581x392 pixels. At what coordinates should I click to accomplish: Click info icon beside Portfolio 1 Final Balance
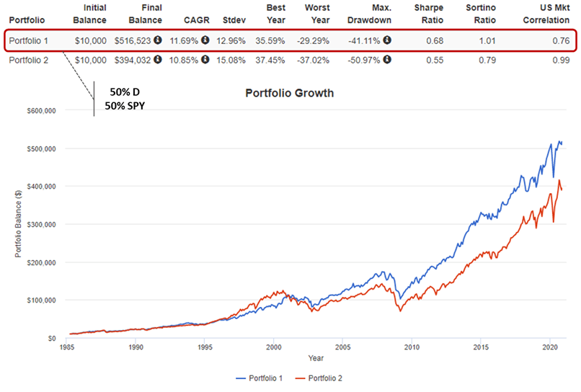pos(157,40)
